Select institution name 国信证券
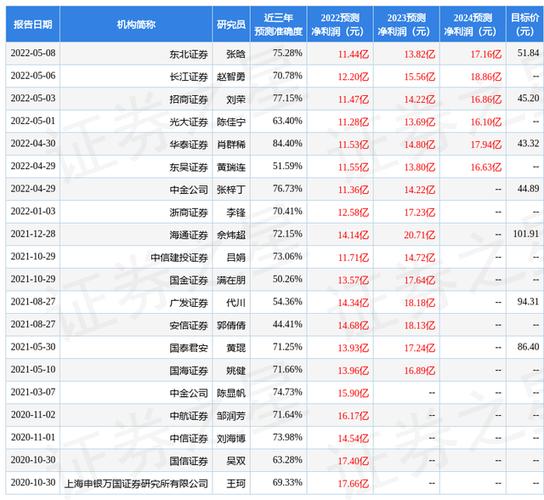The width and height of the screenshot is (544, 500). coord(188,461)
